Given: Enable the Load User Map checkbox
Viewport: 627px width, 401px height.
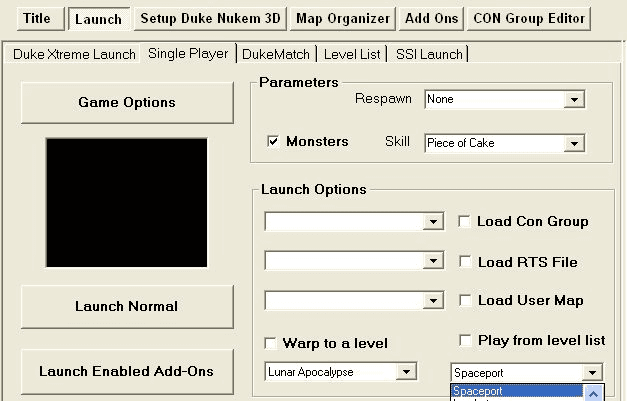Looking at the screenshot, I should 465,300.
